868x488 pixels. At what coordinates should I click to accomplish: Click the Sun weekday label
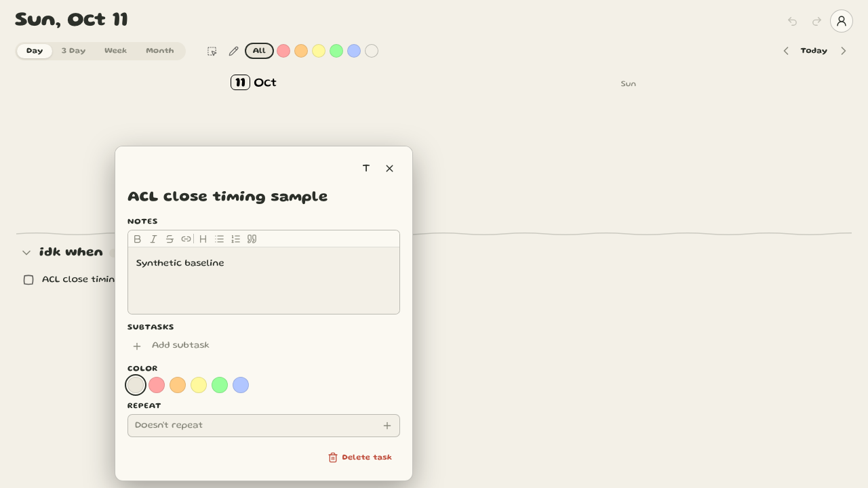[x=629, y=84]
